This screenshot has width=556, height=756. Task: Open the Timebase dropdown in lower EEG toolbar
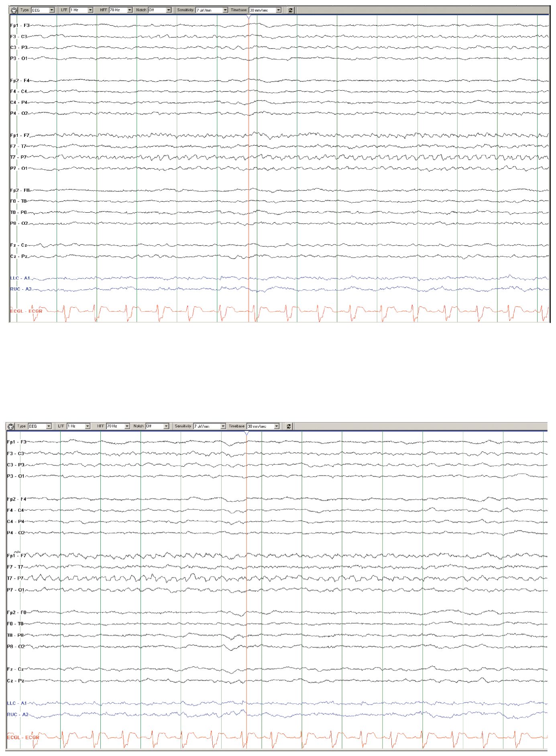263,426
